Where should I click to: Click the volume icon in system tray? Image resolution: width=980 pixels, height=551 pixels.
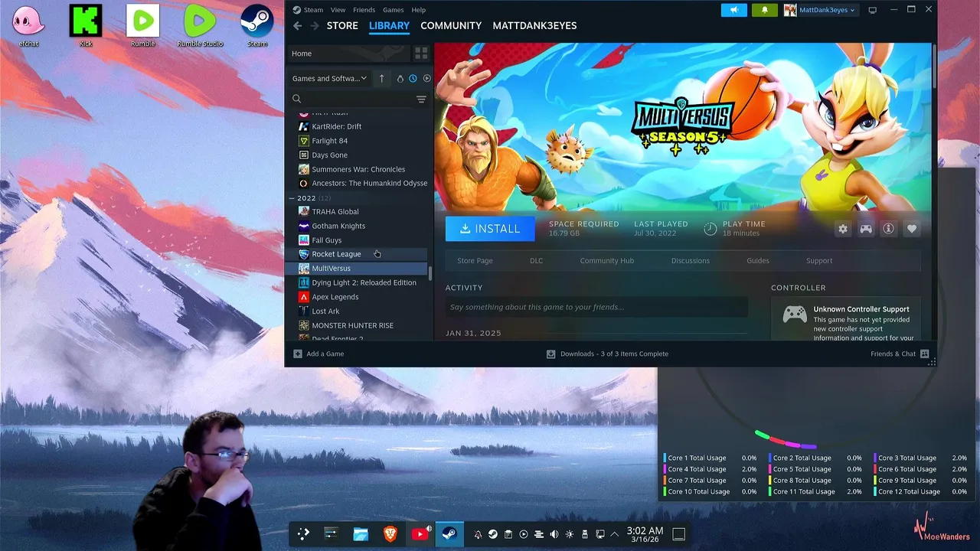point(554,534)
